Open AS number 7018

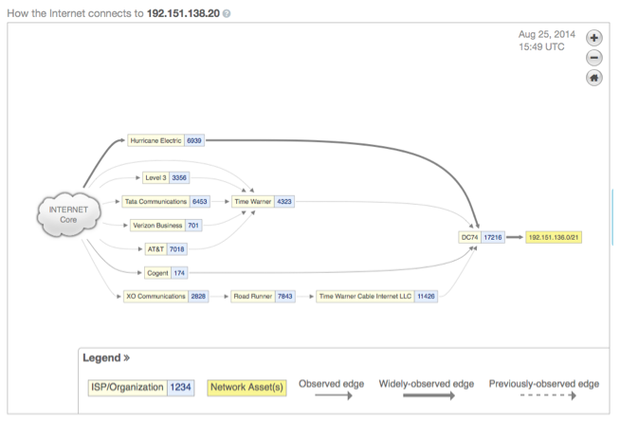(x=177, y=249)
